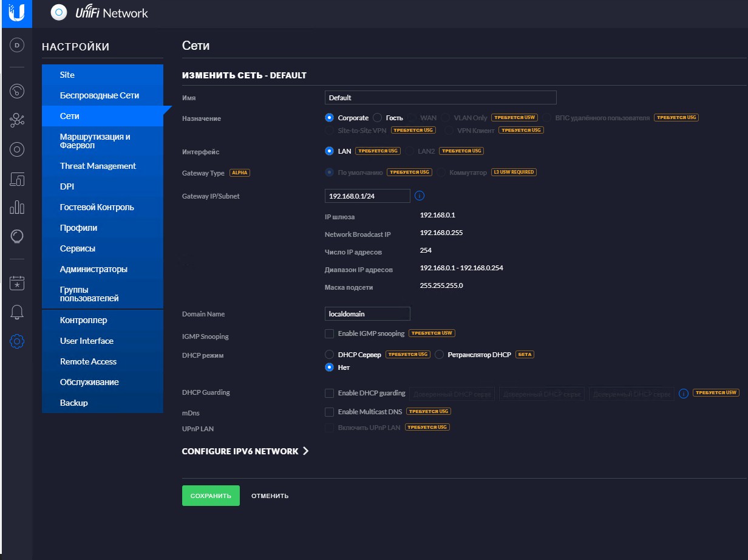Open the topology map icon in sidebar
The width and height of the screenshot is (748, 560).
(17, 120)
